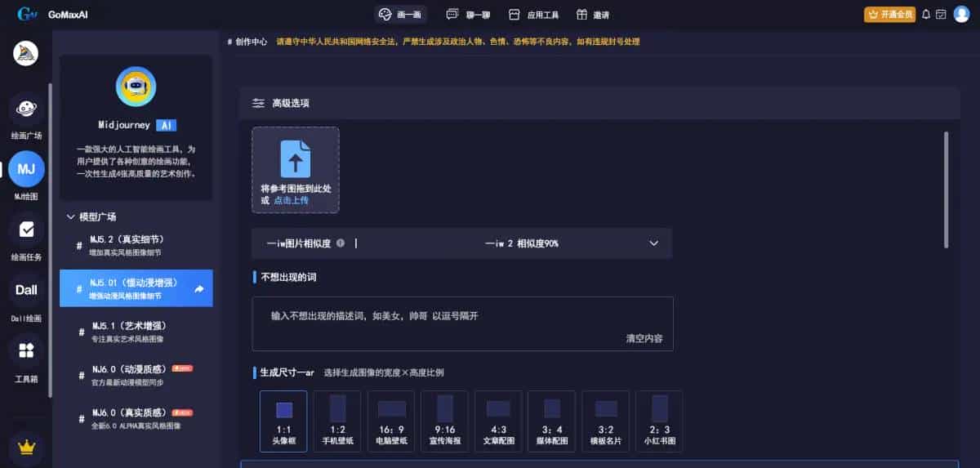
Task: Open the notification bell
Action: pos(926,14)
